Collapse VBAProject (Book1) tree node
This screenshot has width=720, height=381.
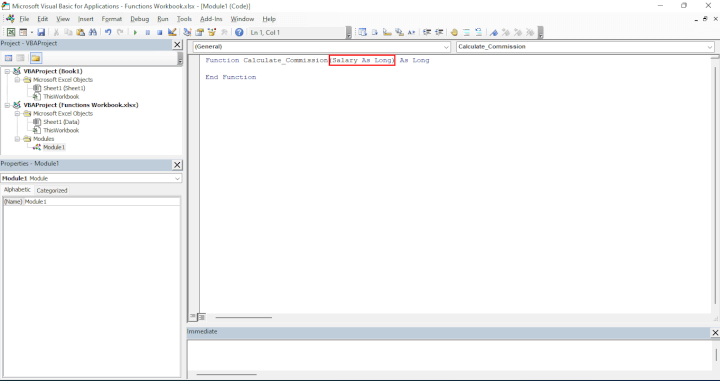tap(8, 71)
